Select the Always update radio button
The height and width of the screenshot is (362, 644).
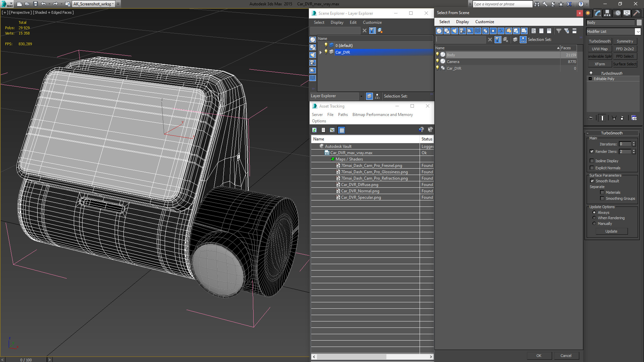(x=594, y=213)
